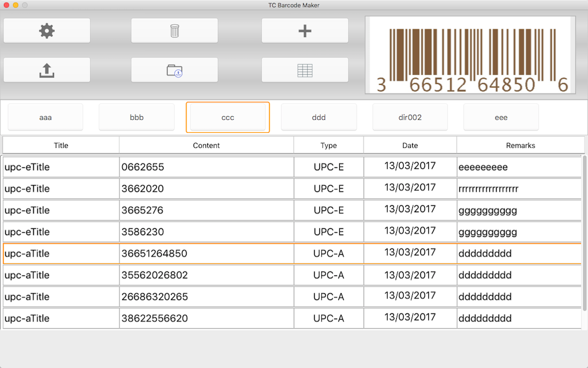Image resolution: width=588 pixels, height=368 pixels.
Task: Select the bbb folder button
Action: pos(137,117)
